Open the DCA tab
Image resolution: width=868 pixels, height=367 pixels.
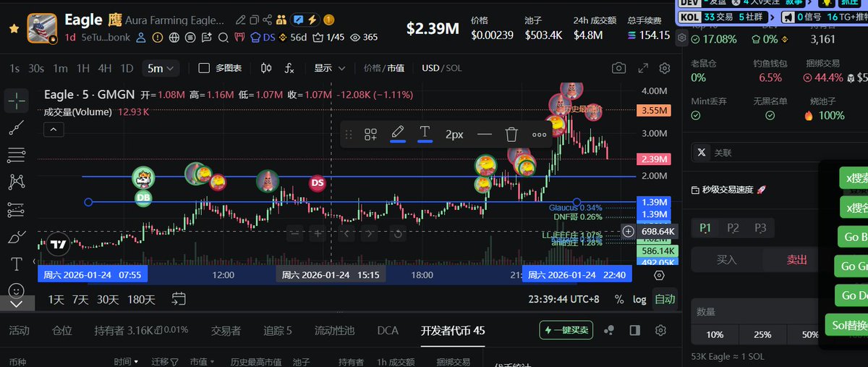[x=388, y=331]
